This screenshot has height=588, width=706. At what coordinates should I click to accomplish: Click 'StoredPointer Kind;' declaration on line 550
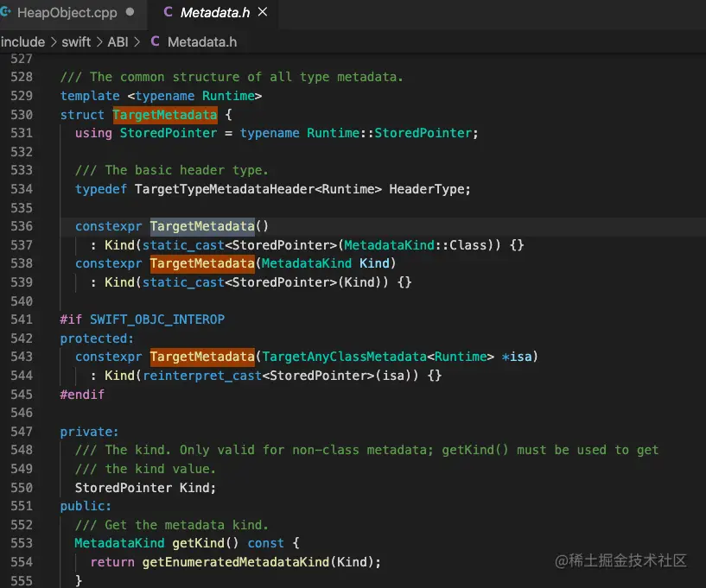click(x=145, y=488)
